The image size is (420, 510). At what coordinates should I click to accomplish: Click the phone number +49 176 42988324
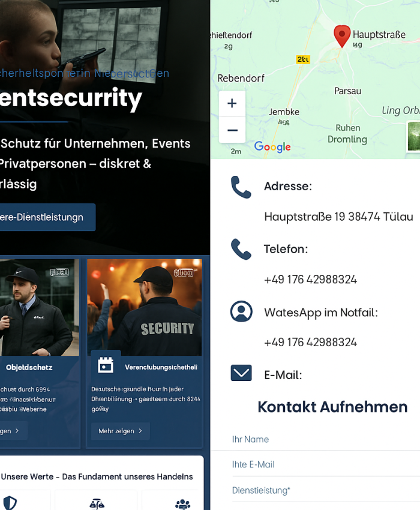[x=311, y=280]
